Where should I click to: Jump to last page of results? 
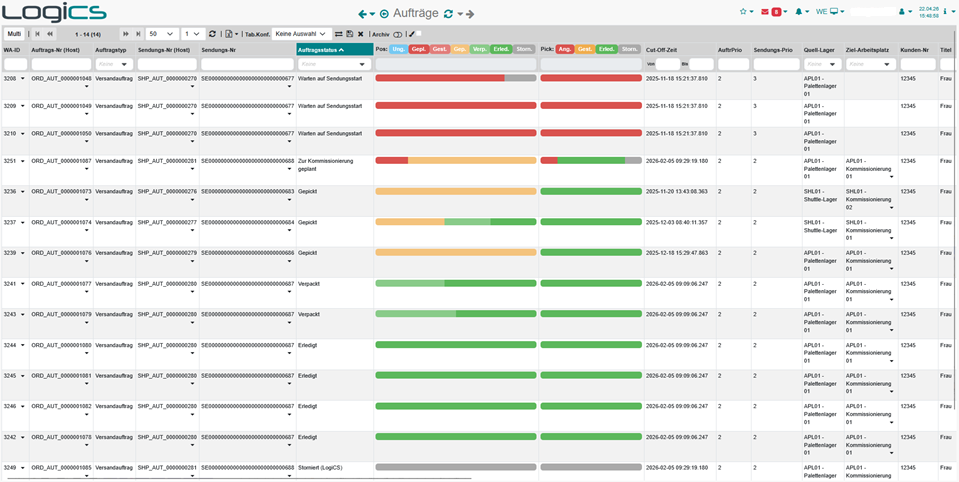[138, 34]
